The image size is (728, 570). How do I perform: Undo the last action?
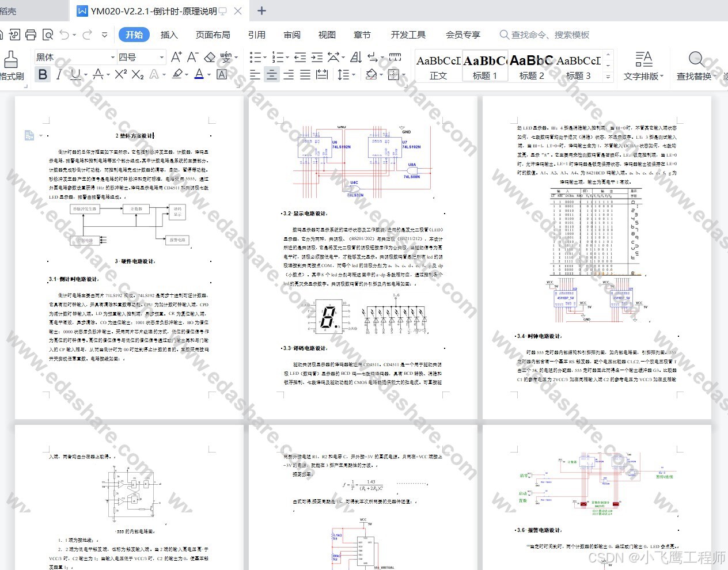tap(64, 35)
